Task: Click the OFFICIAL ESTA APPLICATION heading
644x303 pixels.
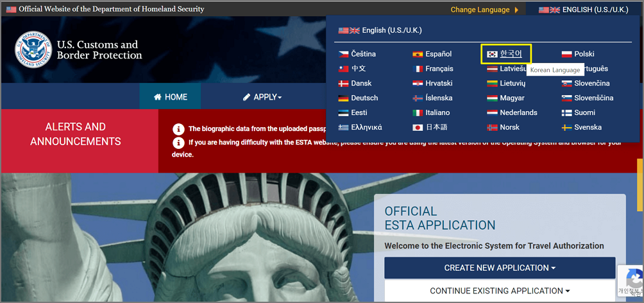Action: [440, 218]
